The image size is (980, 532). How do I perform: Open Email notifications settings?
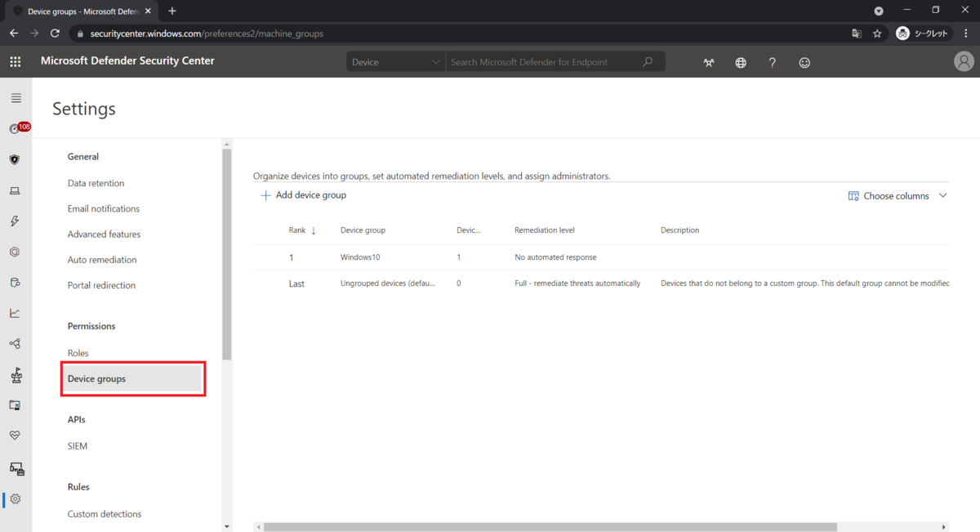pos(104,208)
